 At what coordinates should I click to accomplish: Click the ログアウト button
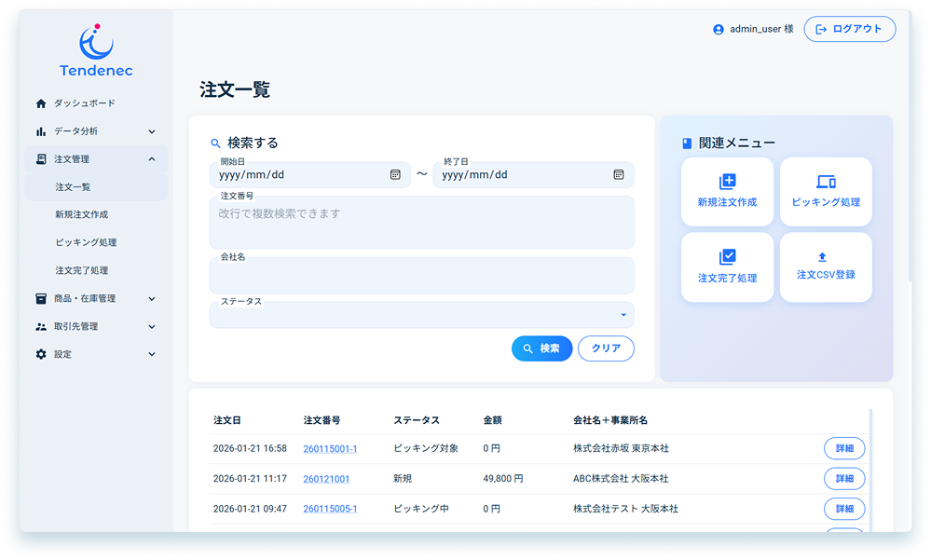coord(849,29)
